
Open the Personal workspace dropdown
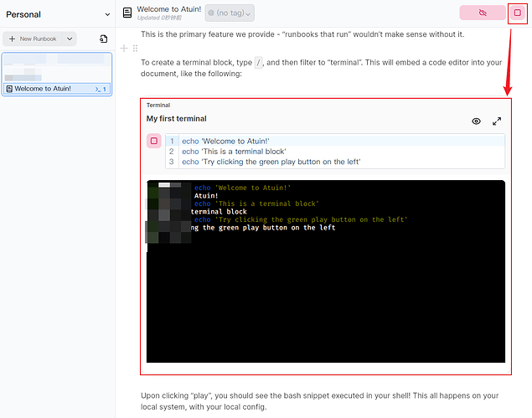point(57,14)
